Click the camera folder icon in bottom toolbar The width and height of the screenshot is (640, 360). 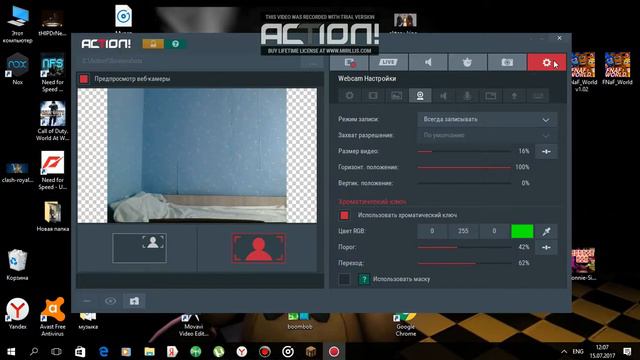pyautogui.click(x=134, y=301)
